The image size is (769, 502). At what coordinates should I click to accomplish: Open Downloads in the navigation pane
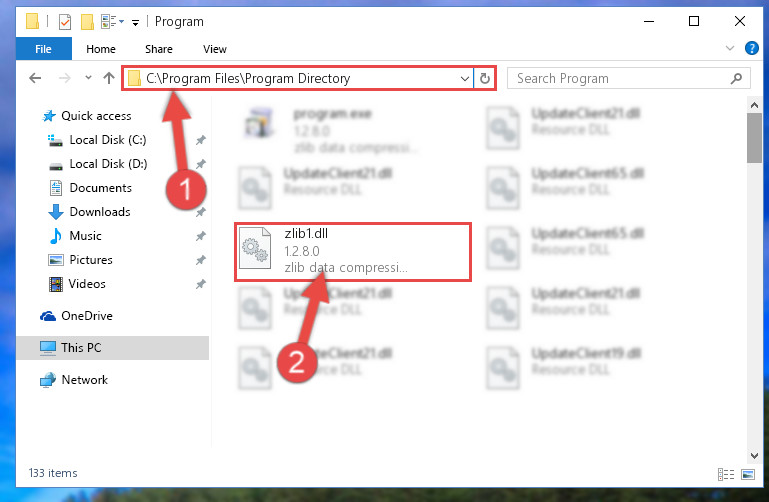point(100,212)
